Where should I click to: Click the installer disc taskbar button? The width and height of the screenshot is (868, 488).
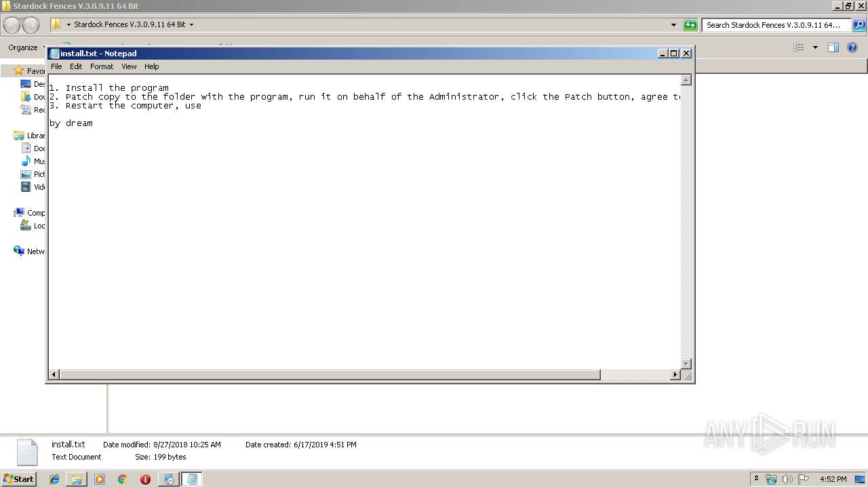168,479
